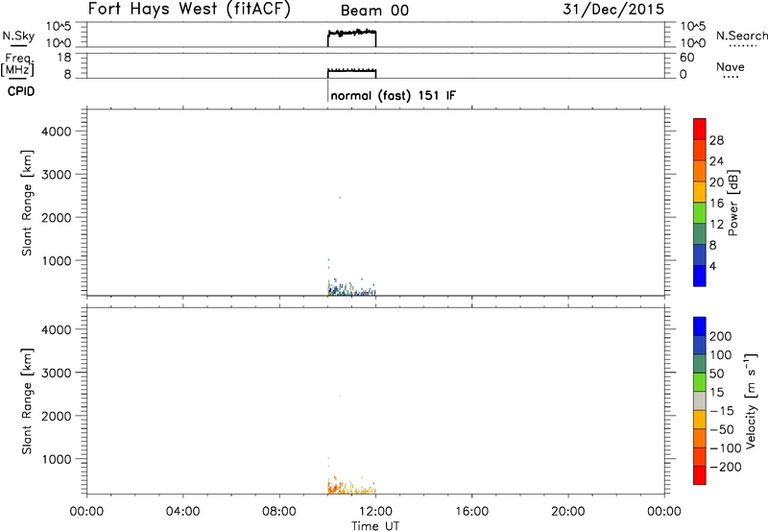Click the "N.Search" legend label
Image resolution: width=768 pixels, height=532 pixels.
click(x=741, y=36)
